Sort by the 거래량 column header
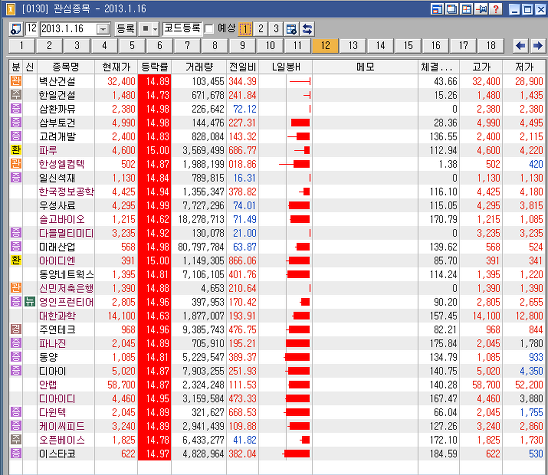The width and height of the screenshot is (548, 475). point(199,67)
